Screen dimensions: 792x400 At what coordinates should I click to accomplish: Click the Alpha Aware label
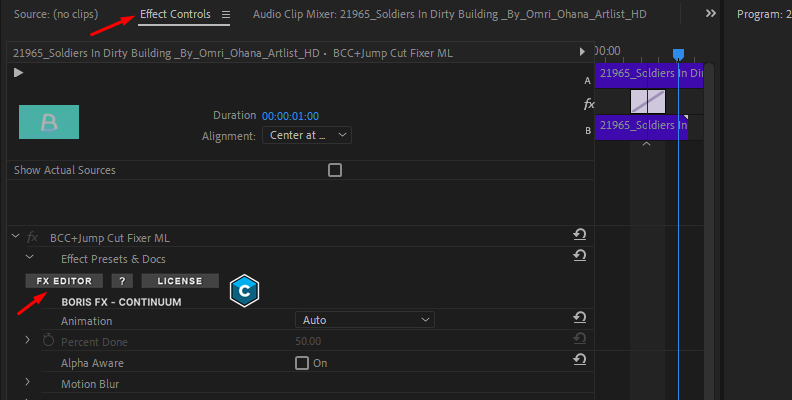point(92,363)
